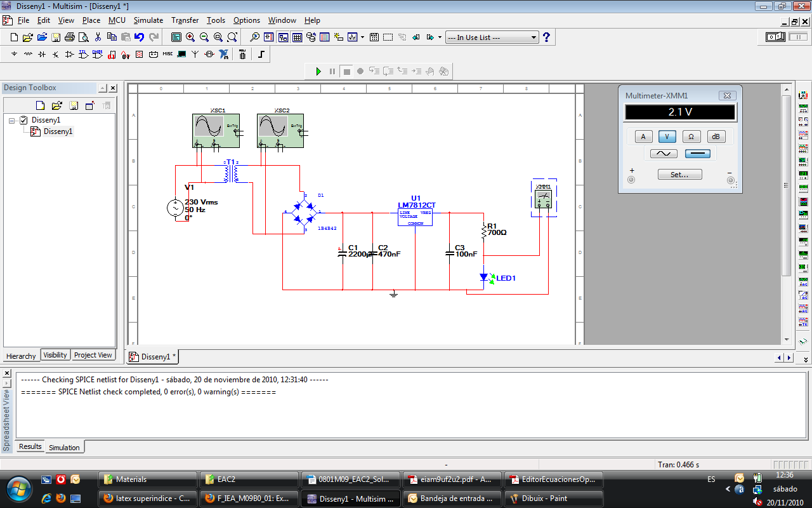
Task: Toggle the Disseny1 design checkbox in tree
Action: pyautogui.click(x=23, y=120)
